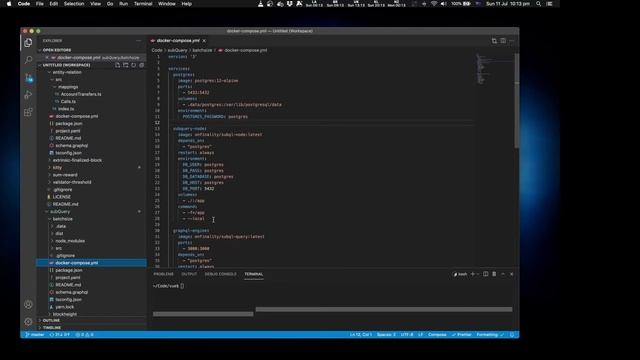Open new terminal profile dropdown arrow
Image resolution: width=640 pixels, height=360 pixels.
[x=478, y=274]
